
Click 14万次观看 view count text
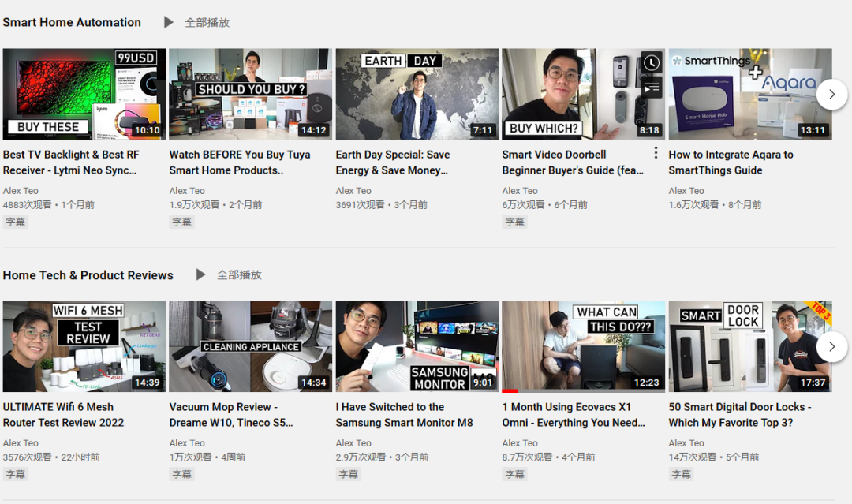point(693,457)
